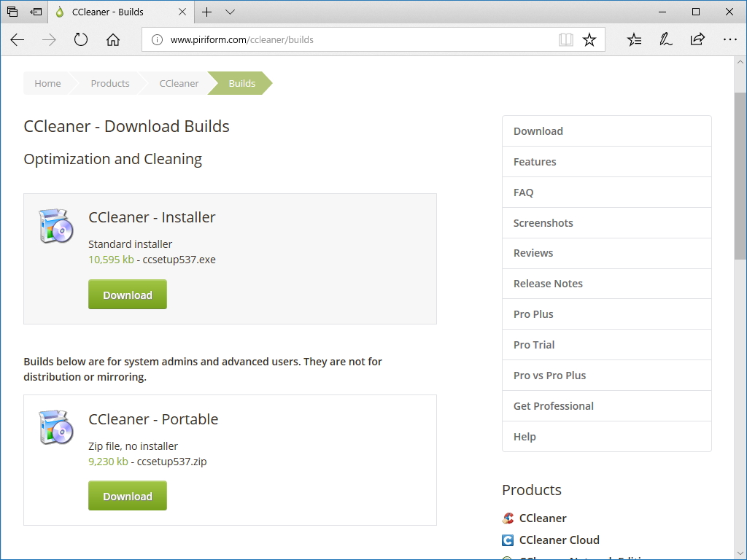Click Home in the breadcrumb trail
The image size is (747, 560).
[47, 83]
